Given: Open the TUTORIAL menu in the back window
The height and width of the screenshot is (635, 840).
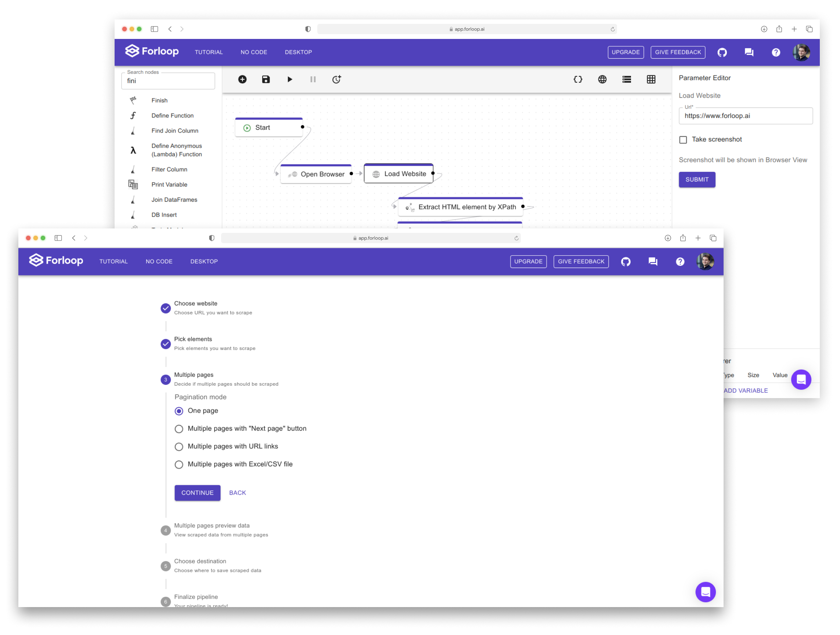Looking at the screenshot, I should [x=209, y=53].
